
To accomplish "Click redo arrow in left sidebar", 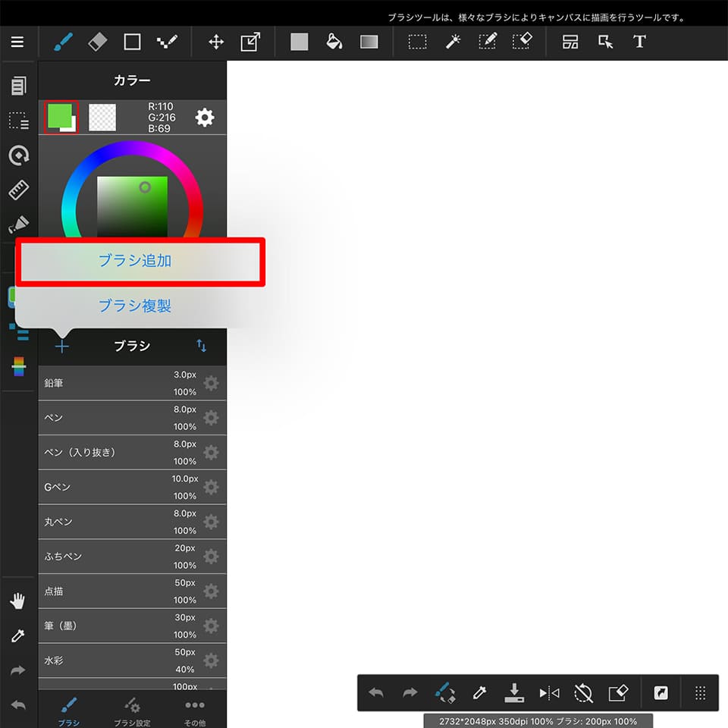I will coord(17,670).
